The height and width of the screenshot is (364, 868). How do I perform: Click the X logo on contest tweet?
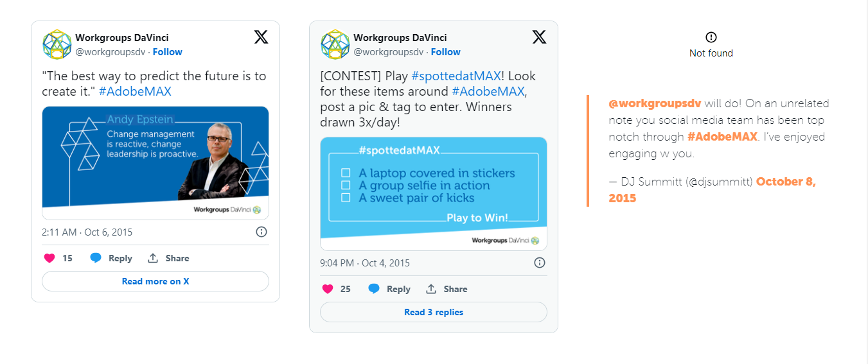coord(539,37)
